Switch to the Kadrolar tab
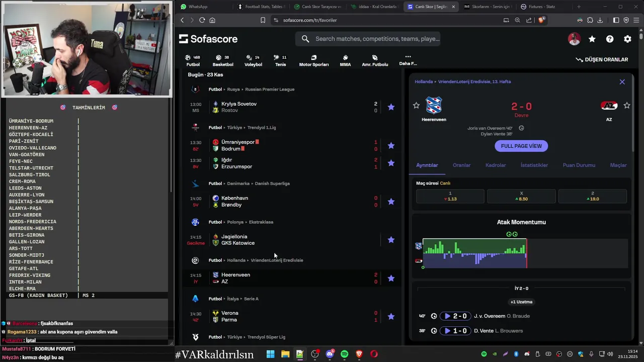644x362 pixels. (x=496, y=165)
